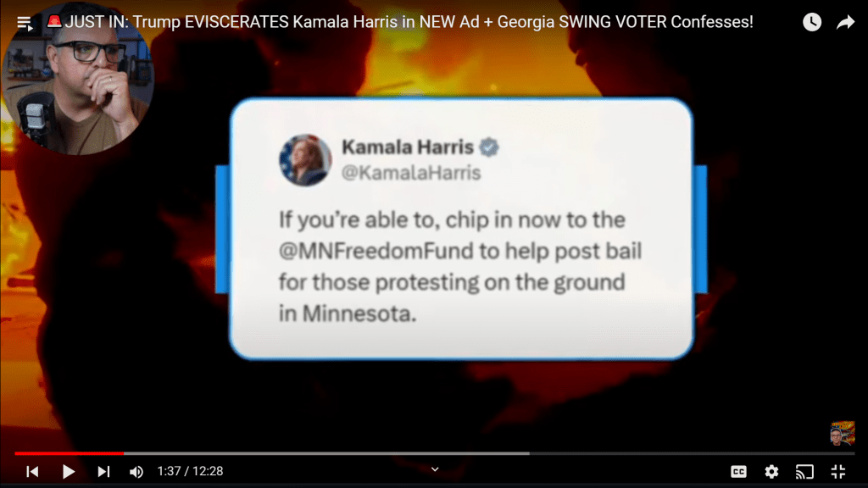The height and width of the screenshot is (488, 868).
Task: Cast video to another screen
Action: click(x=804, y=471)
